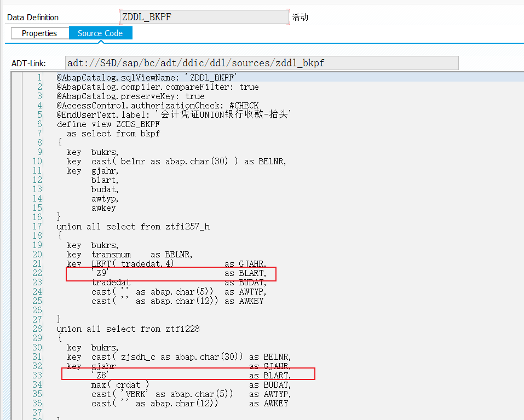Click 'as select from bkpf' line

(x=113, y=134)
